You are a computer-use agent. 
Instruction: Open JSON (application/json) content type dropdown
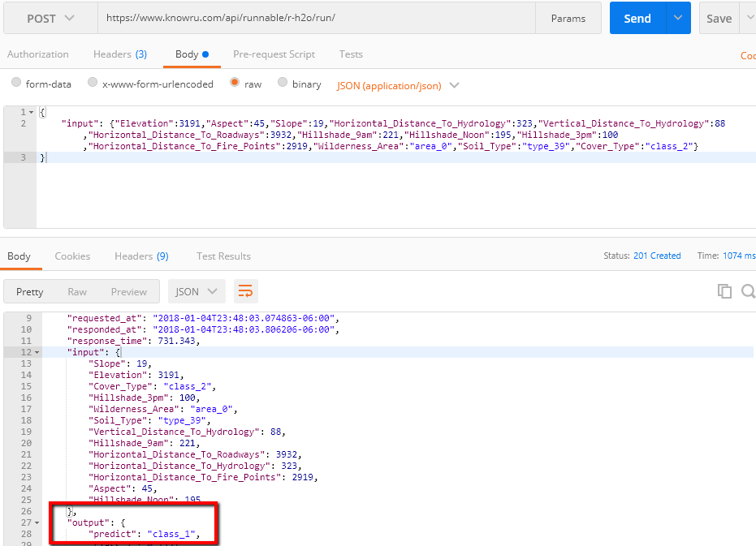pos(398,85)
